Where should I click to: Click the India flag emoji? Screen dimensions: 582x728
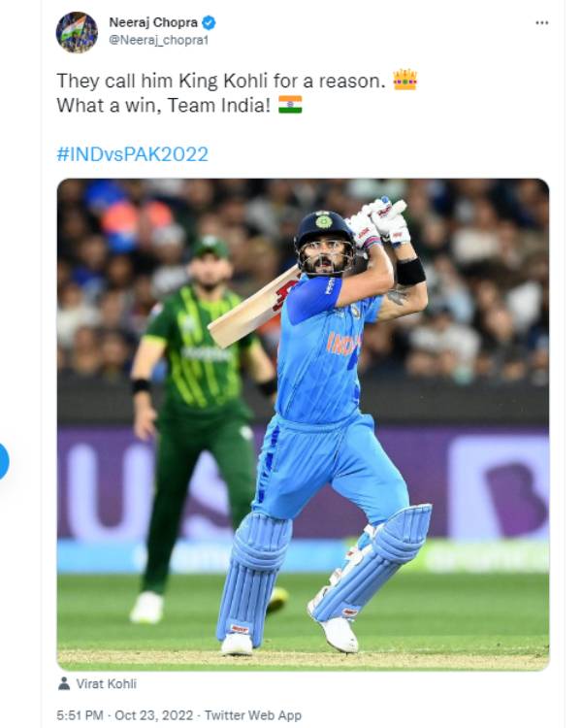[x=290, y=104]
